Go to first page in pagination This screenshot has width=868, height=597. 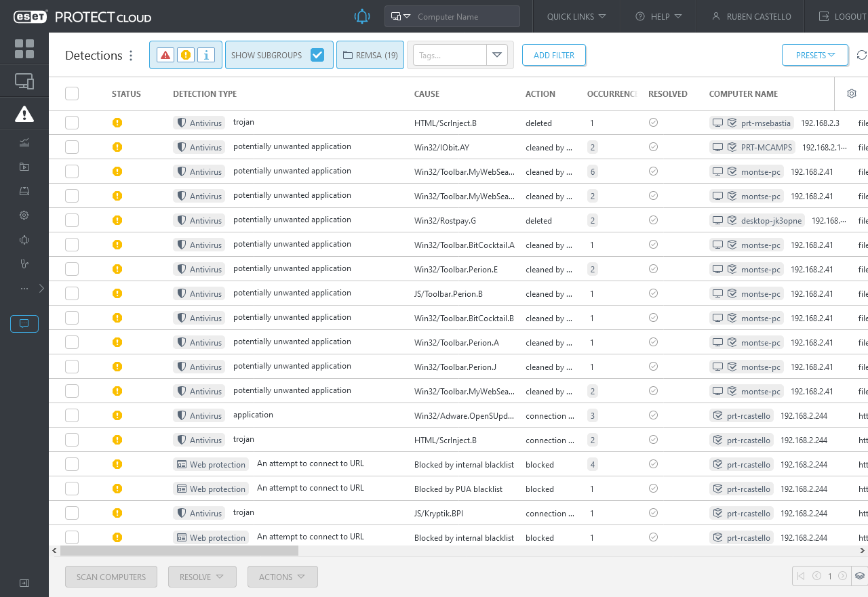(801, 577)
